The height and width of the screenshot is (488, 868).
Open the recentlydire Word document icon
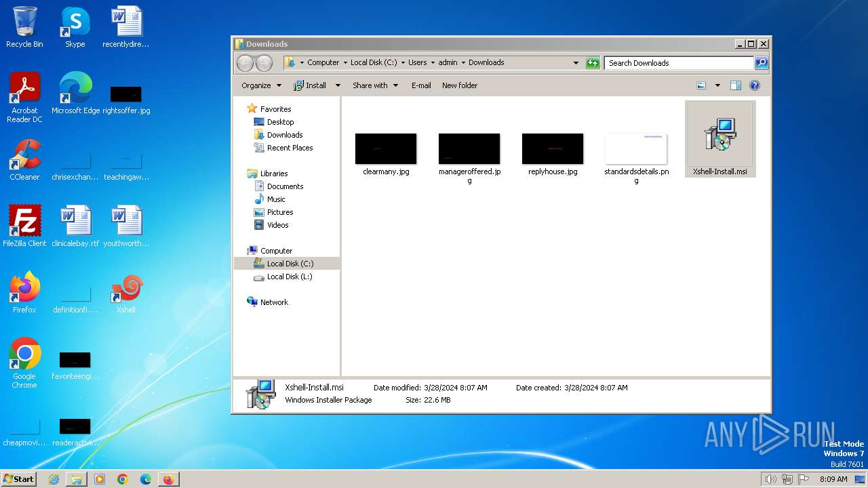click(126, 27)
